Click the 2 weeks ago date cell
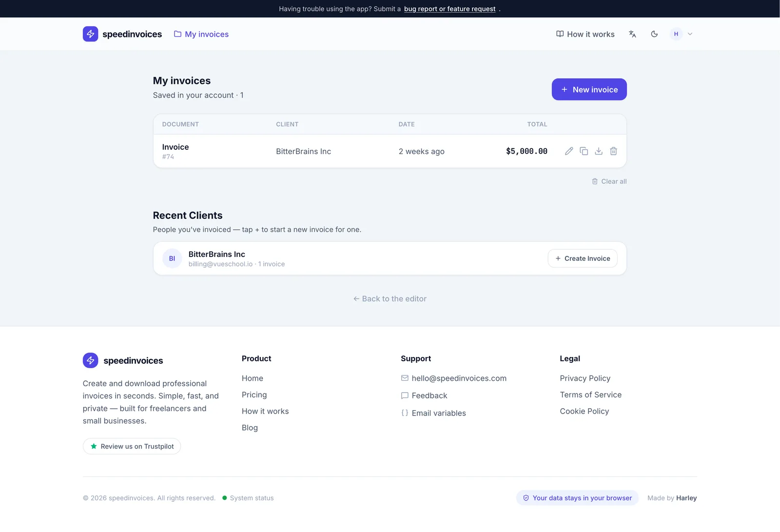The width and height of the screenshot is (780, 532). point(422,152)
